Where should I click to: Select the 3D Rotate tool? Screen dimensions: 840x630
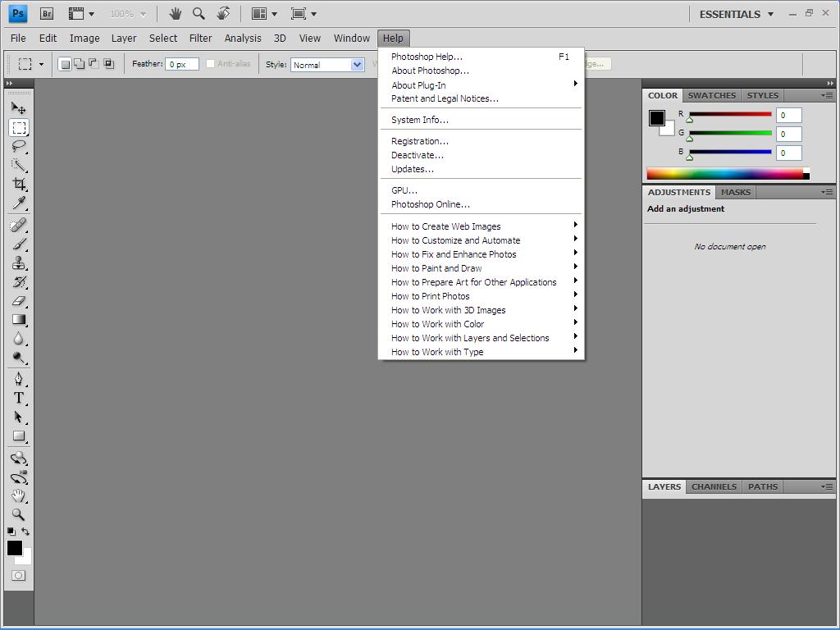click(x=19, y=458)
